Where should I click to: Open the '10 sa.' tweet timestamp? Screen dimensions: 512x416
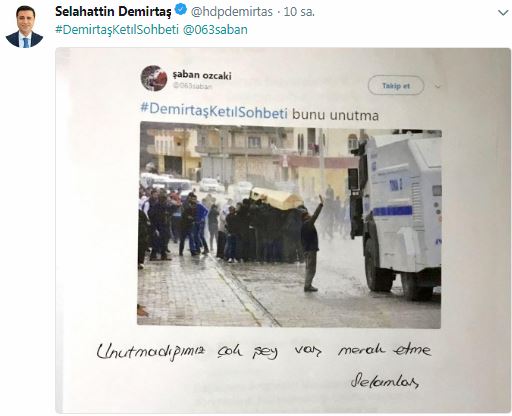pyautogui.click(x=299, y=12)
